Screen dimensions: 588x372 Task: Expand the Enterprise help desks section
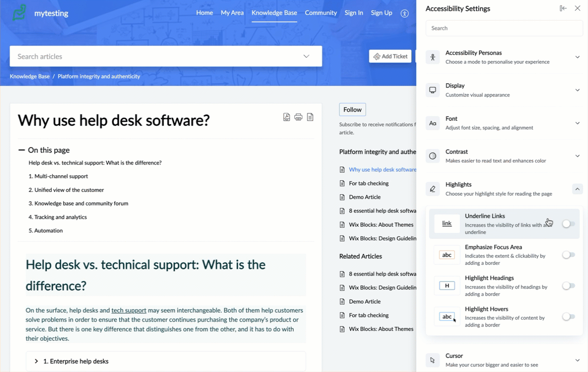pyautogui.click(x=36, y=361)
